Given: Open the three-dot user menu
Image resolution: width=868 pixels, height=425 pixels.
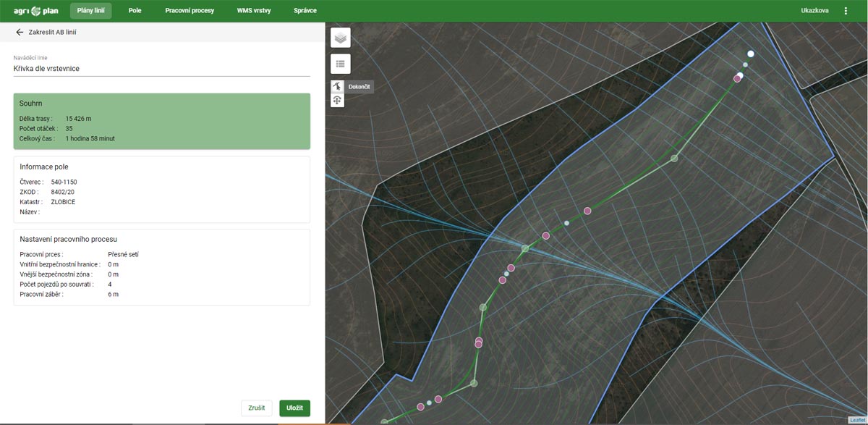Looking at the screenshot, I should click(x=846, y=11).
